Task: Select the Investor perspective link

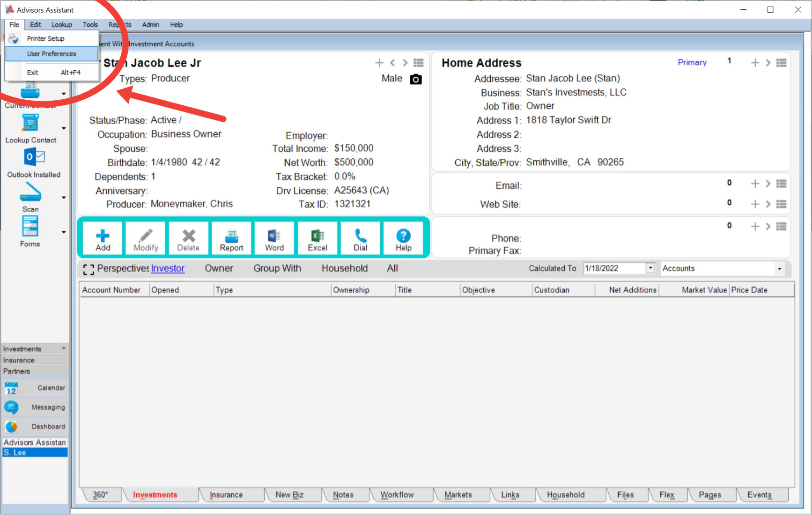Action: (x=168, y=269)
